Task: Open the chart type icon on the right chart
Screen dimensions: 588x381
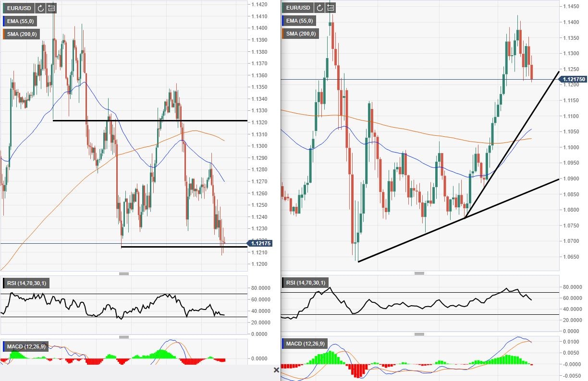Action: (331, 8)
